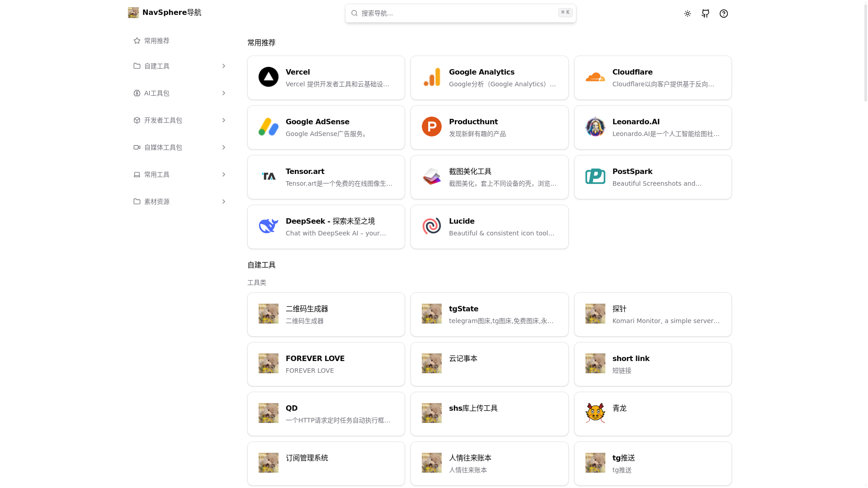
Task: Expand the AI工具包 chevron
Action: click(x=223, y=93)
